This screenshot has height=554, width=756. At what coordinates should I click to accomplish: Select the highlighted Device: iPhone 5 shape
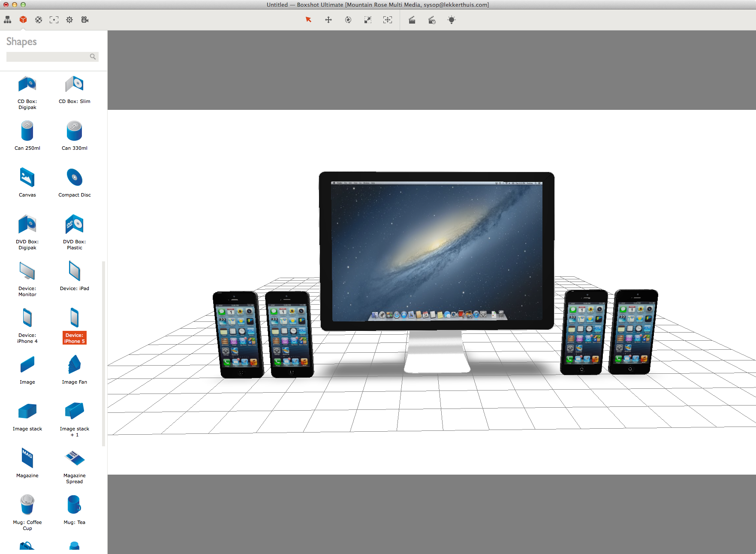click(x=75, y=326)
